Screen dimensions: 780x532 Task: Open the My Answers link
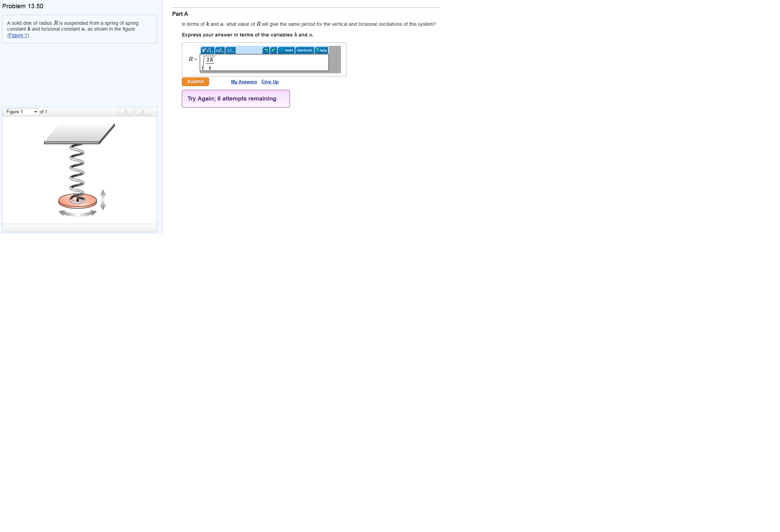(x=244, y=82)
